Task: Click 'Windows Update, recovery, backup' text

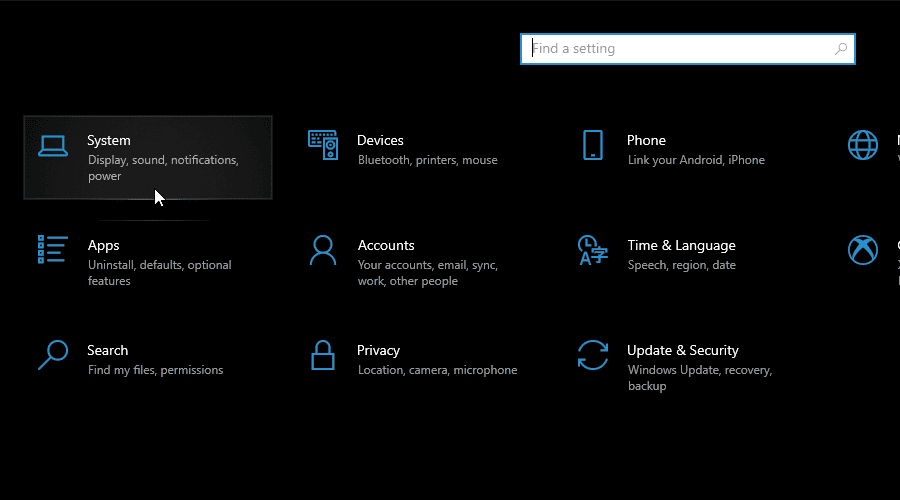Action: pos(700,378)
